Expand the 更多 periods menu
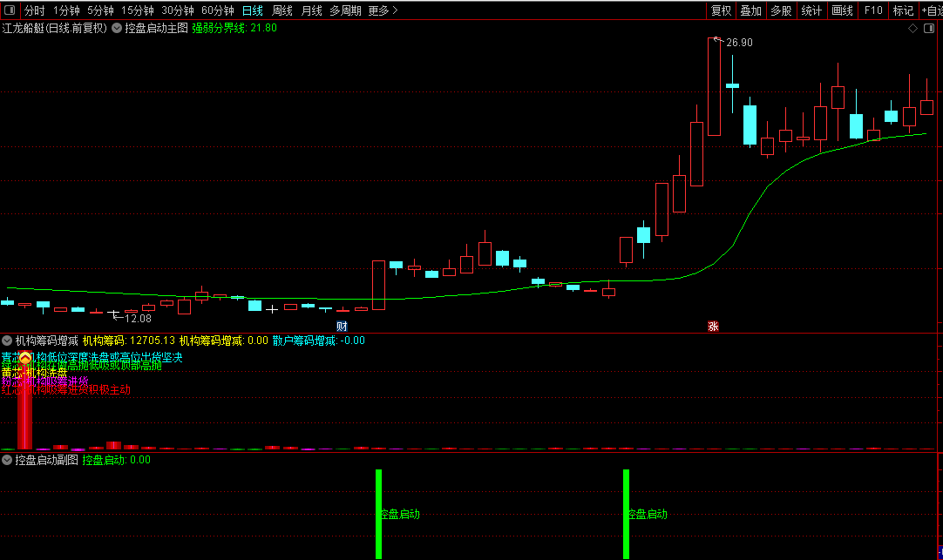The image size is (943, 560). point(383,10)
